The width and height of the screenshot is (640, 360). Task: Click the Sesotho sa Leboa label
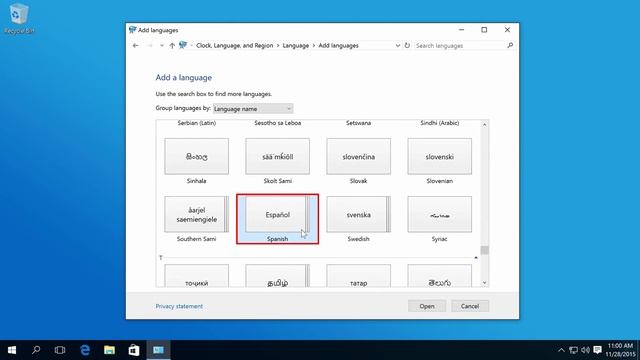tap(278, 123)
